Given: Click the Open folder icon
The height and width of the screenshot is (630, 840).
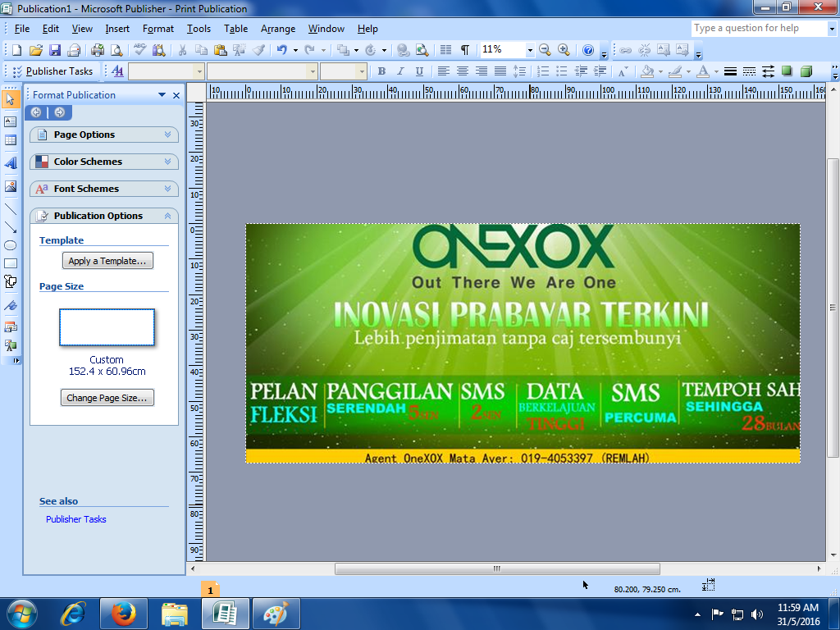Looking at the screenshot, I should pos(35,50).
